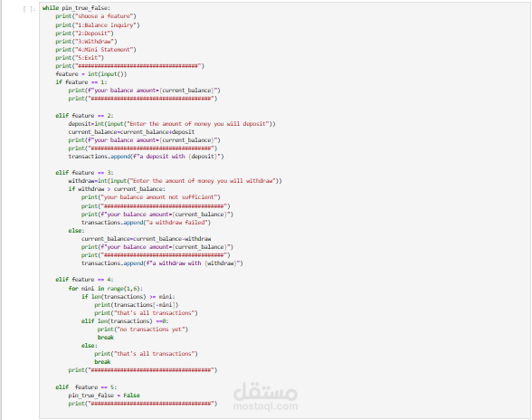
Task: Click the "elif feature == 4:" line
Action: coord(84,280)
